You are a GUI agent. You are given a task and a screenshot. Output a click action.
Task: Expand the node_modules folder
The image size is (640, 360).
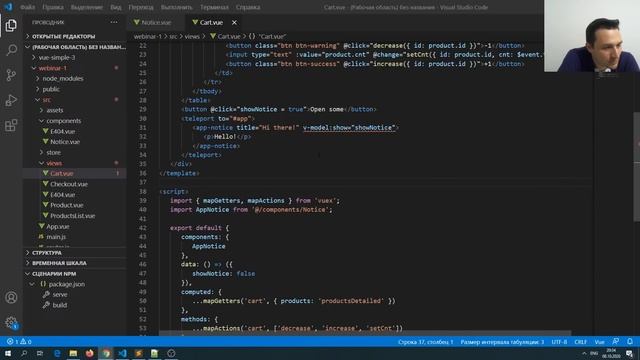[x=75, y=78]
